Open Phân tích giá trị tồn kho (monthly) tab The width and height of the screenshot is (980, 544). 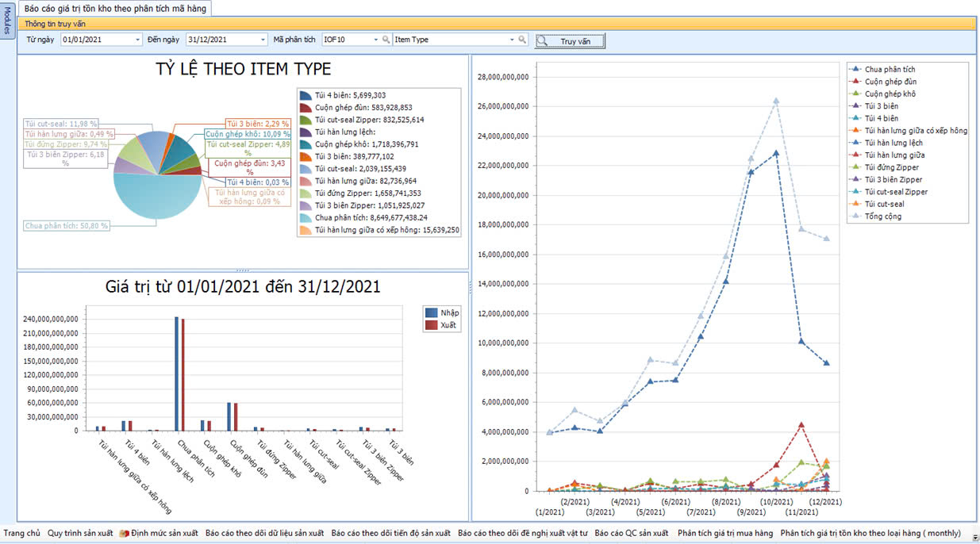click(870, 534)
